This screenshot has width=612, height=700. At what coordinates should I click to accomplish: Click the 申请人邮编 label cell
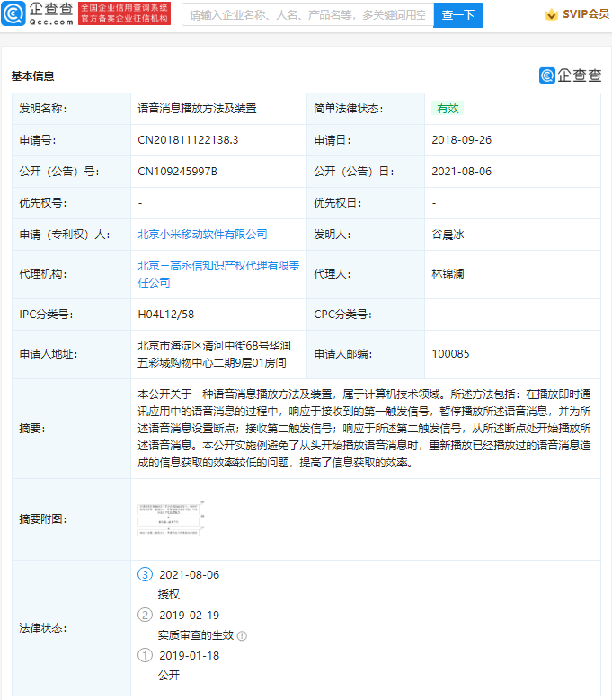[366, 354]
